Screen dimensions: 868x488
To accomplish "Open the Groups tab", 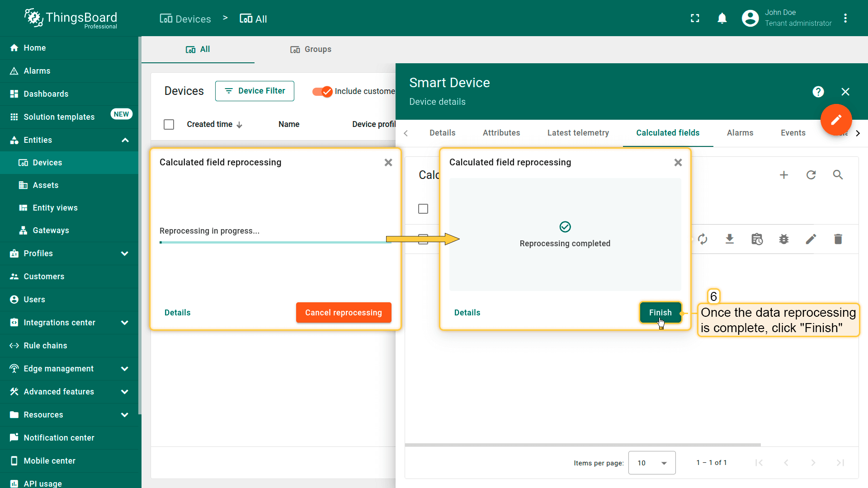I will coord(311,49).
